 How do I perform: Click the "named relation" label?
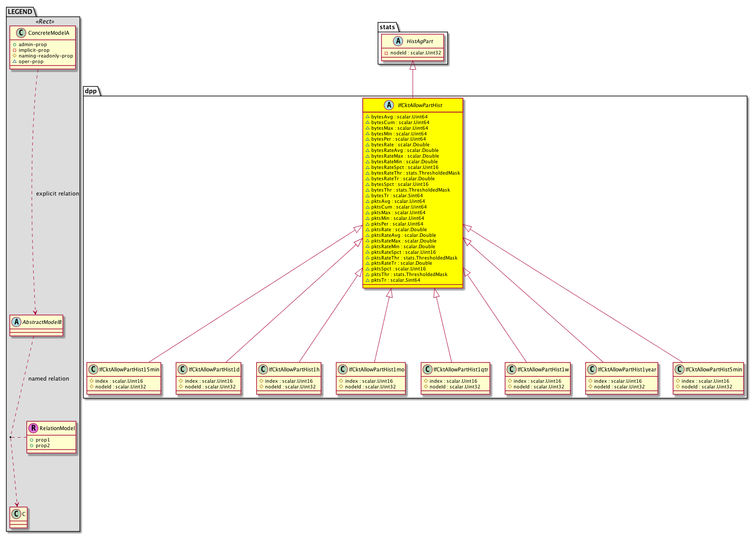[49, 379]
